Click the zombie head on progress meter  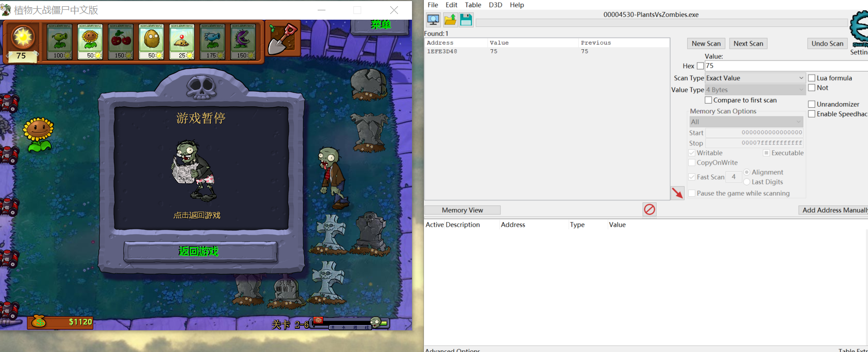click(375, 323)
